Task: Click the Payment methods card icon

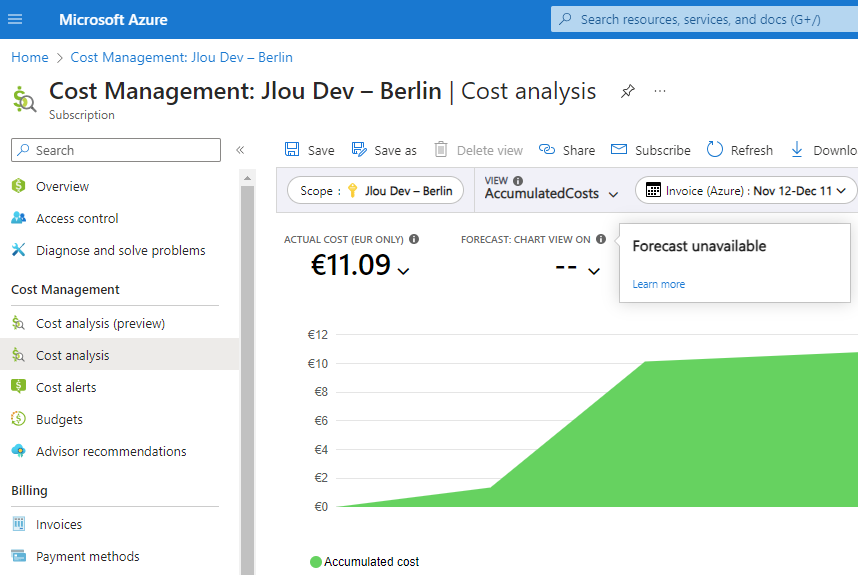Action: pos(19,556)
